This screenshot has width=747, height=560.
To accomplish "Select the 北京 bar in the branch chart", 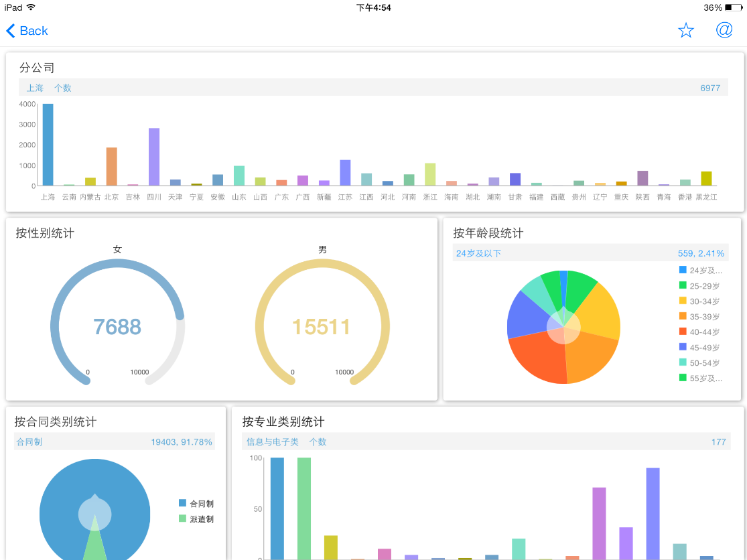I will pos(111,166).
